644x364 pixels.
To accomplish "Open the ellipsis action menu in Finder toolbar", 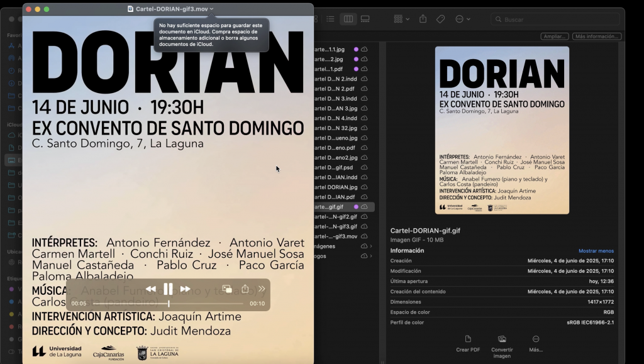I will pos(462,19).
